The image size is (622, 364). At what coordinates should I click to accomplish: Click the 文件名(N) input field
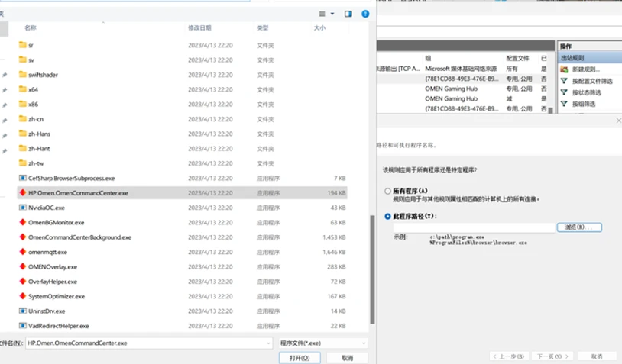pos(149,343)
